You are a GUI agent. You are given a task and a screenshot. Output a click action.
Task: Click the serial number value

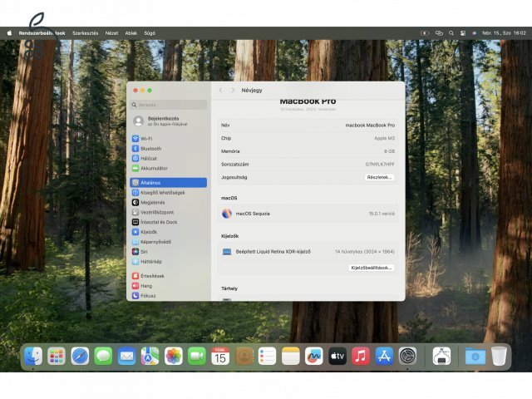tap(380, 165)
